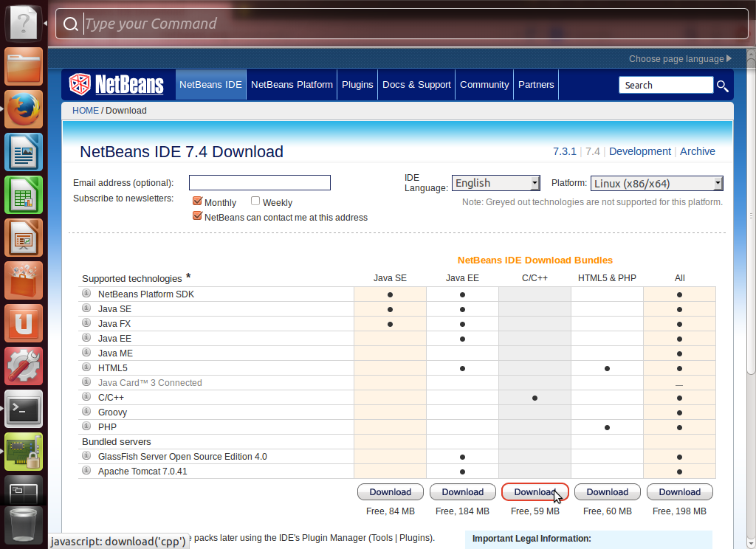The width and height of the screenshot is (756, 549).
Task: Launch Firefox from the dock
Action: (x=24, y=109)
